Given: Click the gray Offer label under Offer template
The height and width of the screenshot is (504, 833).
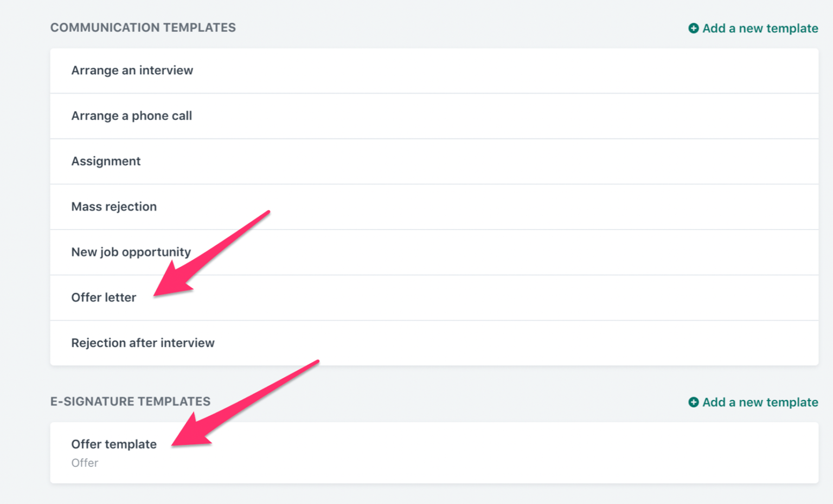Looking at the screenshot, I should tap(85, 463).
